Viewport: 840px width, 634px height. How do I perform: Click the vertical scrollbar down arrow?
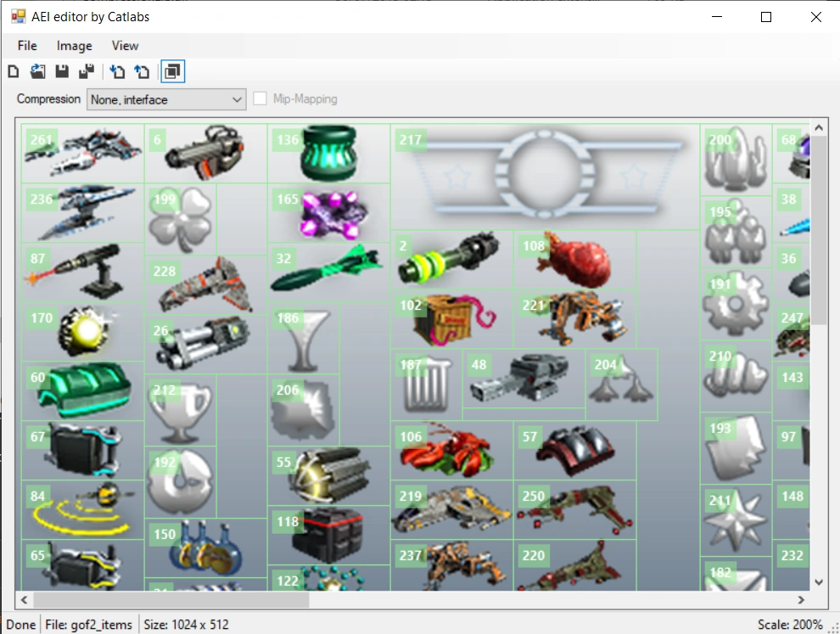[x=819, y=582]
